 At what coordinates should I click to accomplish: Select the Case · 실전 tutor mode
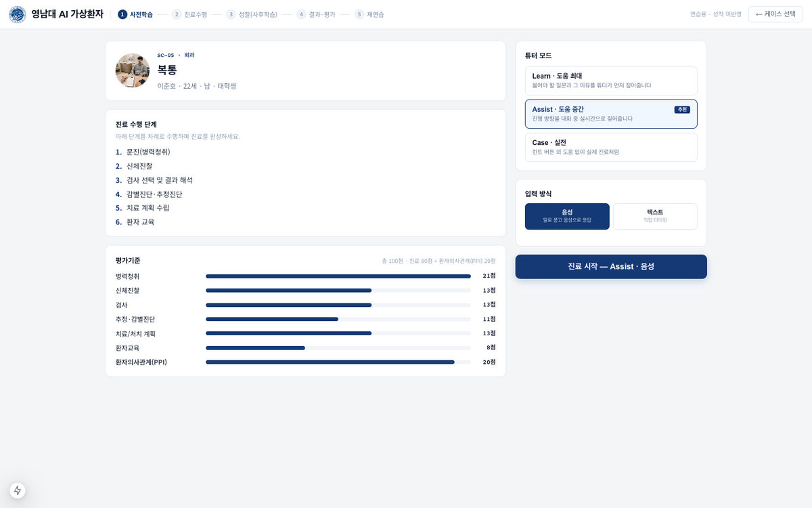pyautogui.click(x=611, y=147)
